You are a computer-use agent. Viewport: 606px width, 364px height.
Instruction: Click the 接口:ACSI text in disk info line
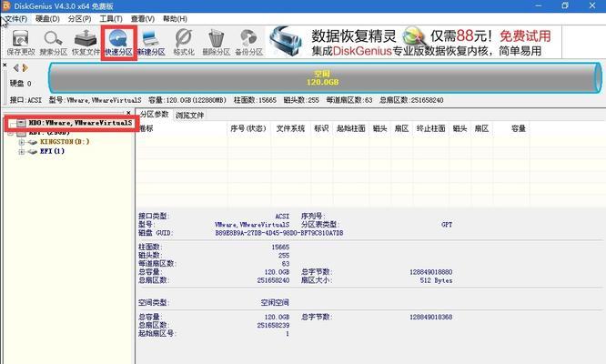pyautogui.click(x=25, y=100)
